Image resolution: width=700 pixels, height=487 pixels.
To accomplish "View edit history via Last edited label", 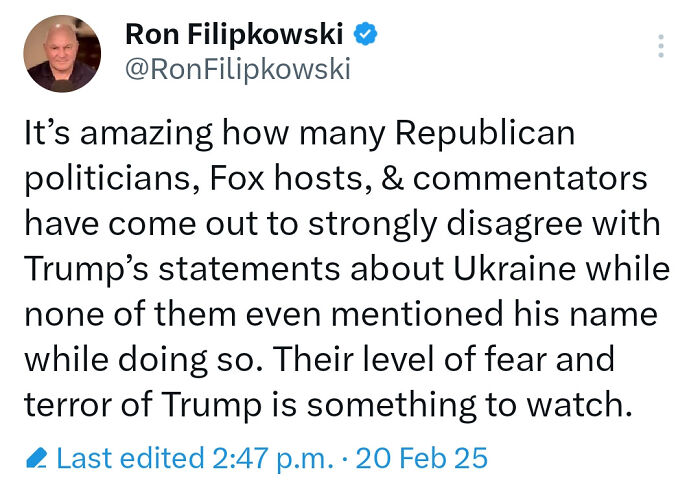I will pyautogui.click(x=130, y=458).
